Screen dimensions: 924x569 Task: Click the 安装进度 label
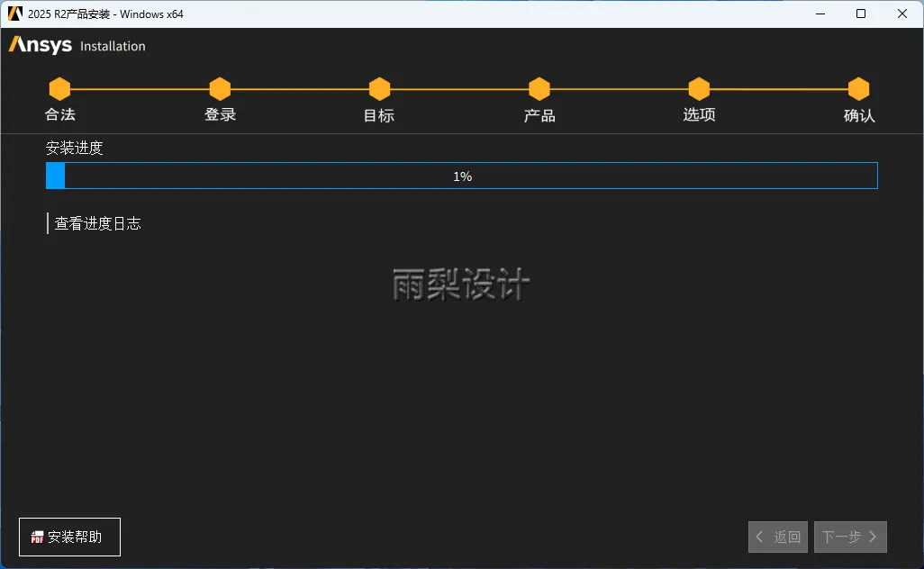74,148
